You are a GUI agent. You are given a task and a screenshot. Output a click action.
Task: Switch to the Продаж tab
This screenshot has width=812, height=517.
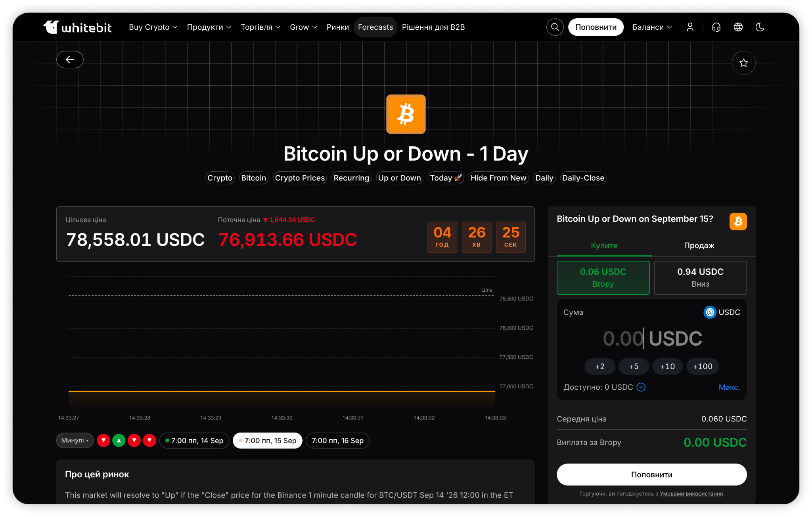pyautogui.click(x=699, y=245)
